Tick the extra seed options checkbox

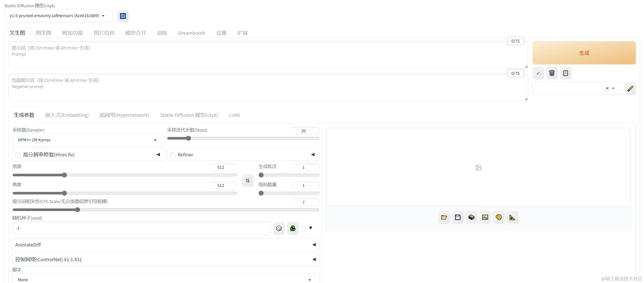[x=303, y=228]
